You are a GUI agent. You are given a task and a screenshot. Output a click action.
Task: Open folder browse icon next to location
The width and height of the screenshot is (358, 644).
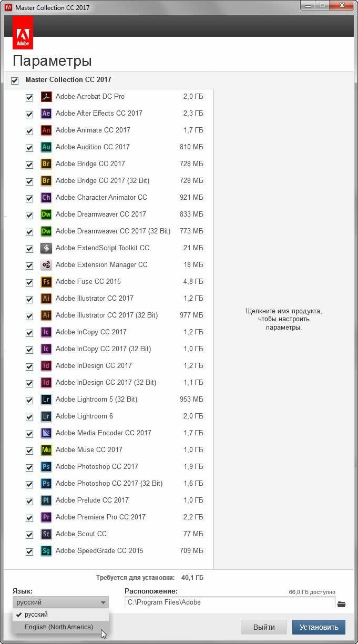coord(342,604)
